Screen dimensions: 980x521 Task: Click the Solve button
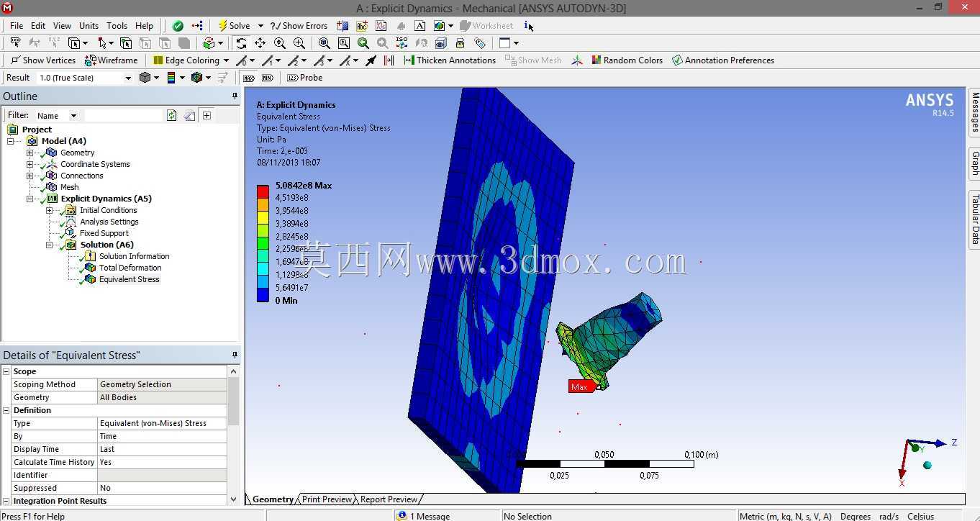(x=233, y=25)
